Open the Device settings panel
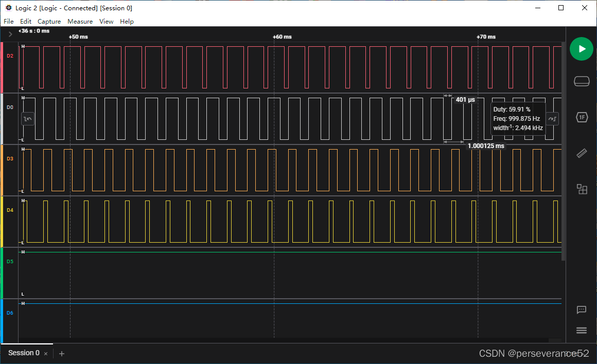Screen dimensions: 597x364 (581, 81)
